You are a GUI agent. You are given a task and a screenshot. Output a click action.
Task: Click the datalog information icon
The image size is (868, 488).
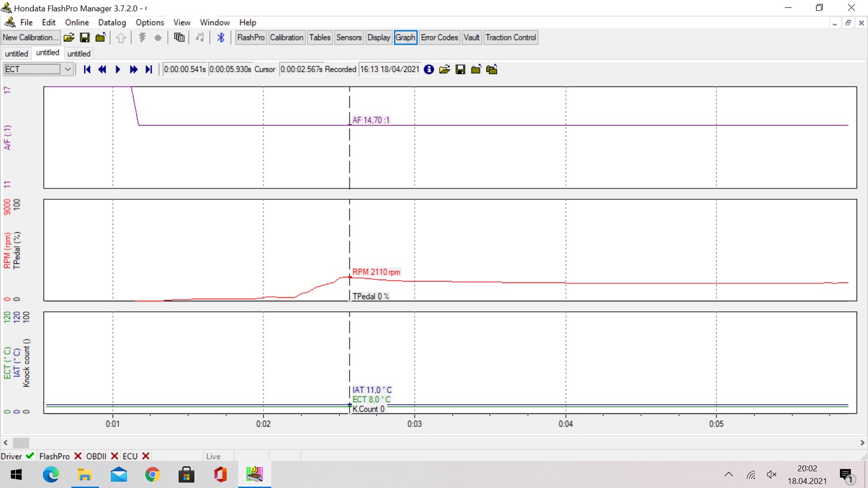[x=429, y=69]
